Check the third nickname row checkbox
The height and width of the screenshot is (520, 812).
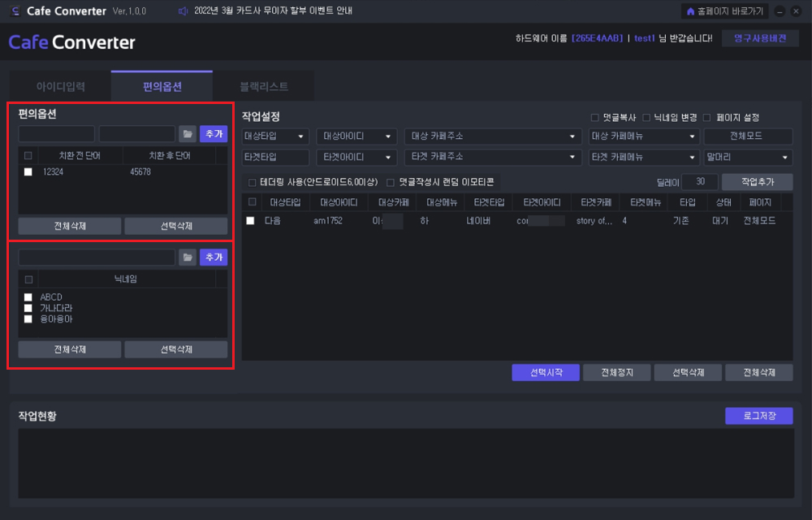(x=28, y=319)
